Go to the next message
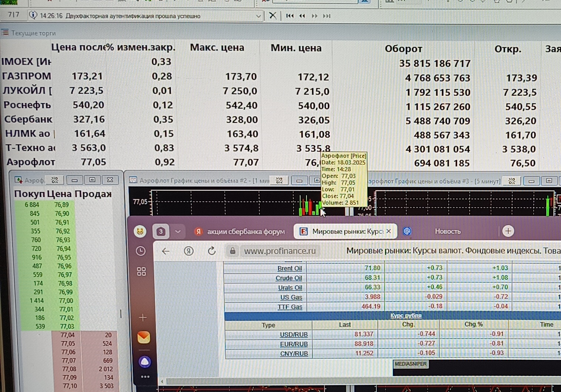Screen dimensions: 561x392 point(314,16)
